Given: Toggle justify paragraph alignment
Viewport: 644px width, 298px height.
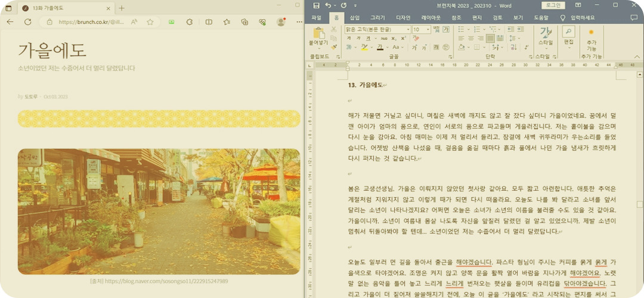Looking at the screenshot, I should (490, 38).
